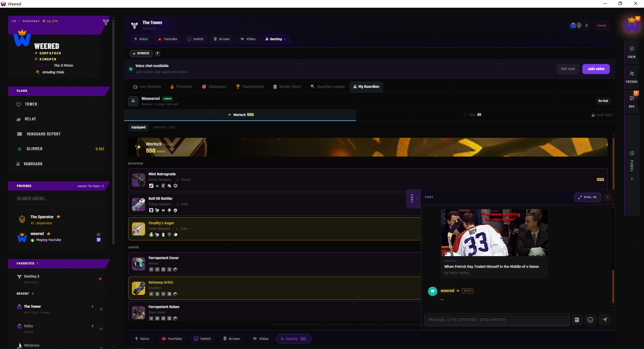Viewport: 644px width, 349px height.
Task: Click The Operator robot avatar
Action: pos(22,219)
